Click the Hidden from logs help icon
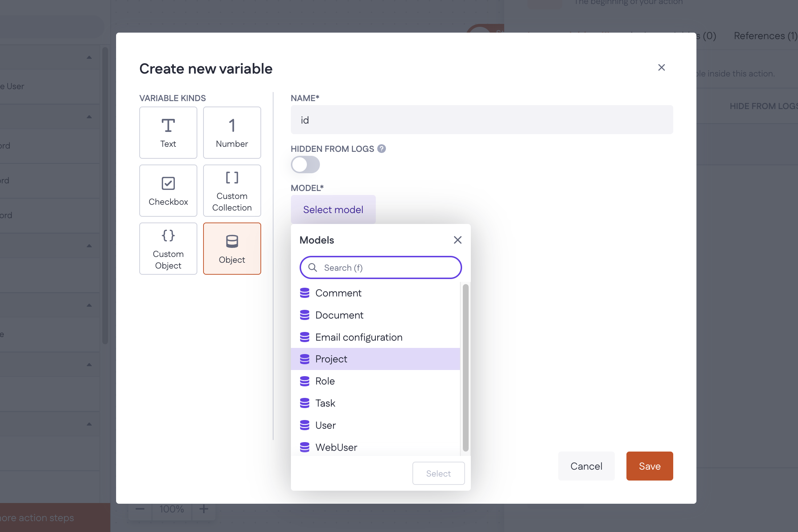 [382, 149]
